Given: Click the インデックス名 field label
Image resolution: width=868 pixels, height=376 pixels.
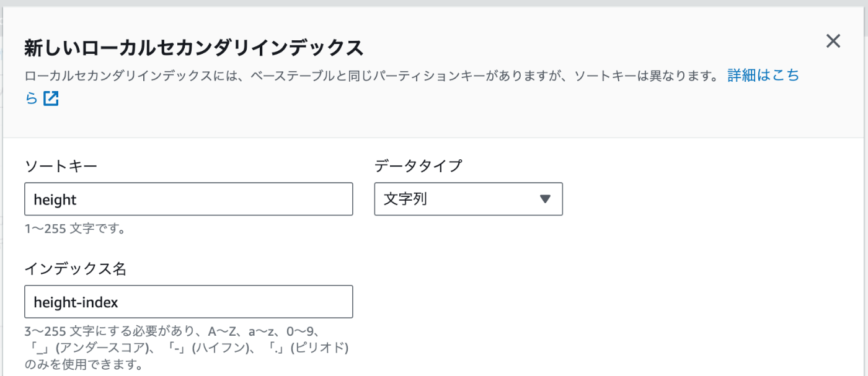Looking at the screenshot, I should click(76, 268).
